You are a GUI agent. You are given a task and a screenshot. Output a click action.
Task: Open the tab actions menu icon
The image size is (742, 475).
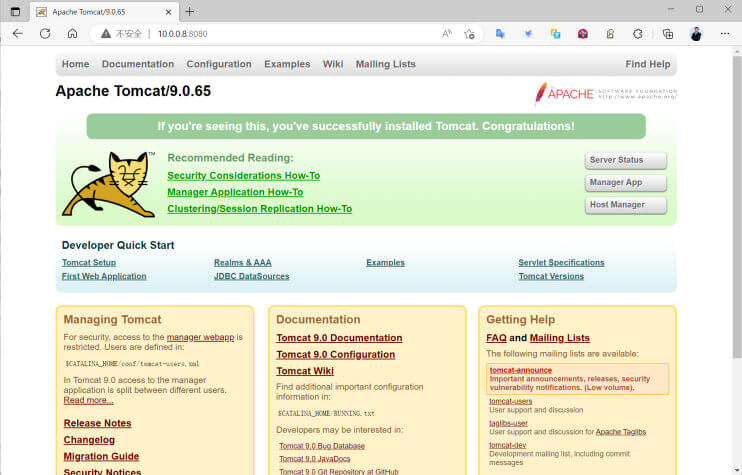[x=15, y=11]
